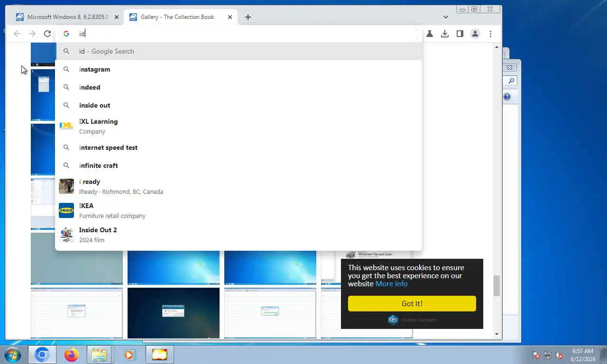Select the 'indeed' search suggestion

(239, 87)
